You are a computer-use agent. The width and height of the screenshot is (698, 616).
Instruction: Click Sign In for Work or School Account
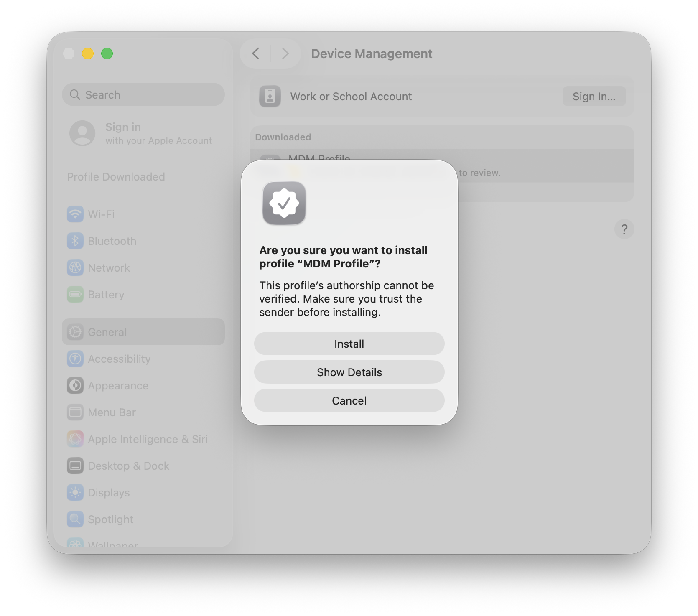pyautogui.click(x=594, y=96)
